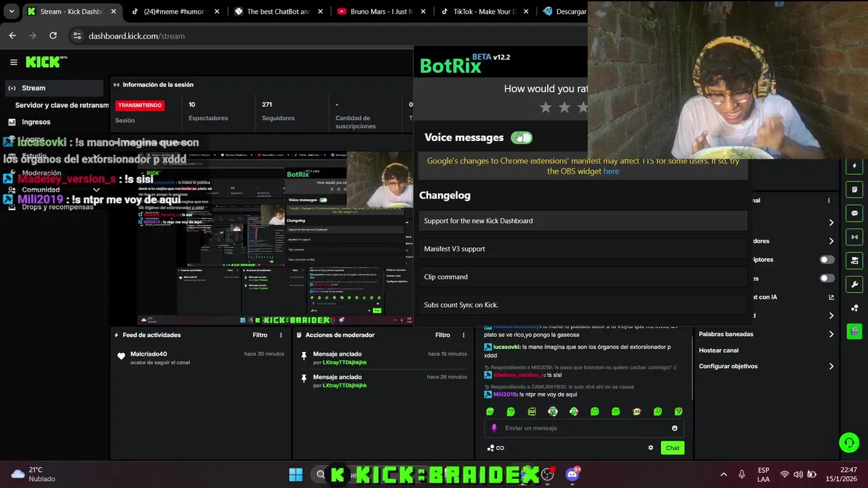868x488 pixels.
Task: Click 'Manifest V3 support' changelog entry
Action: tap(583, 249)
